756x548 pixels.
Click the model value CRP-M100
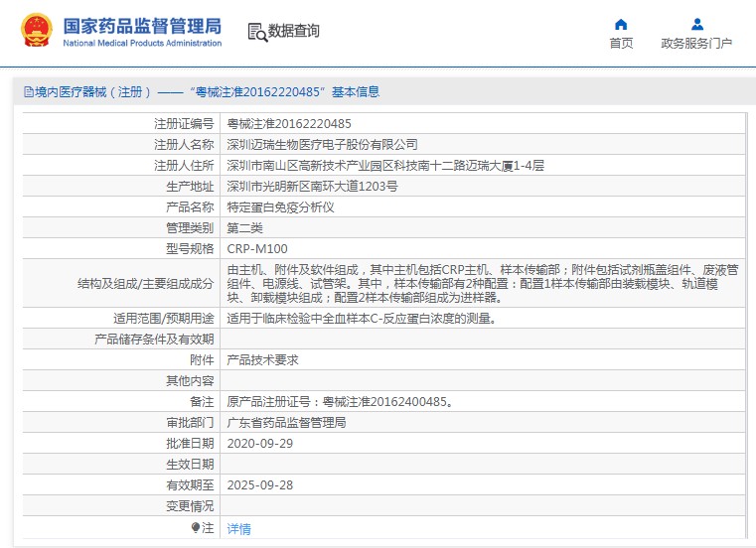click(x=257, y=249)
